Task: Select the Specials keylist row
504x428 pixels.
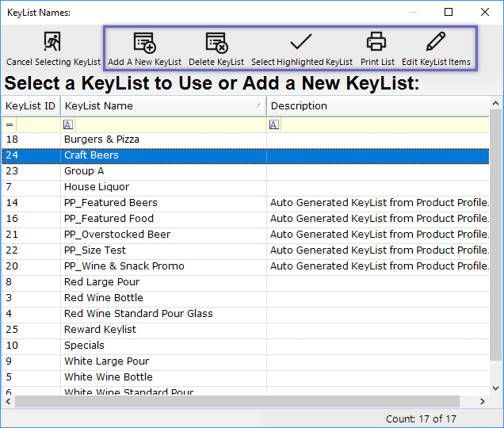Action: coord(84,346)
